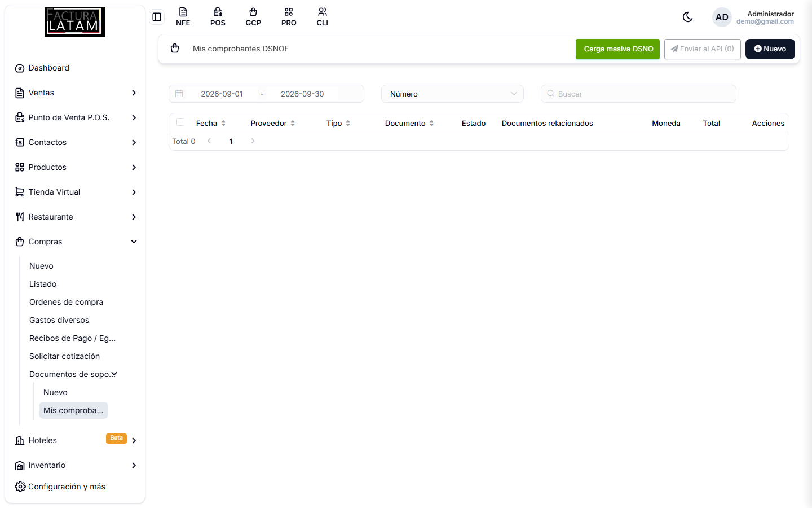
Task: Open the PRO shortcut icon
Action: point(289,17)
